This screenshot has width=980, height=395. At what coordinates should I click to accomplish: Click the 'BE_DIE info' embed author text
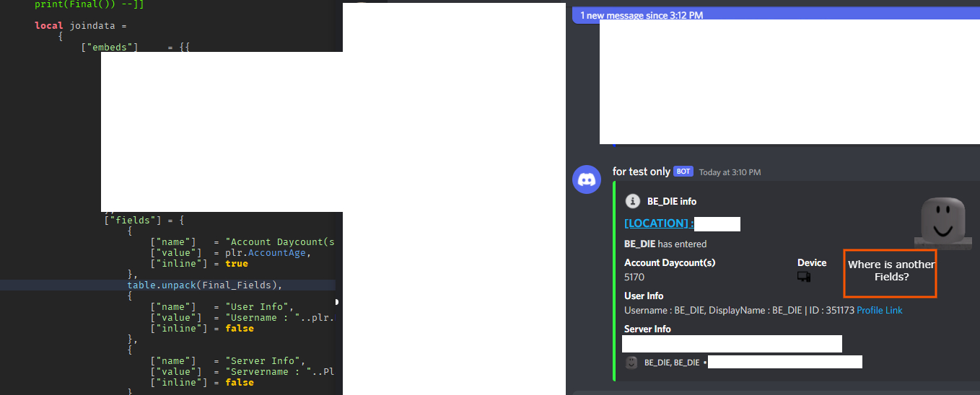click(x=672, y=201)
